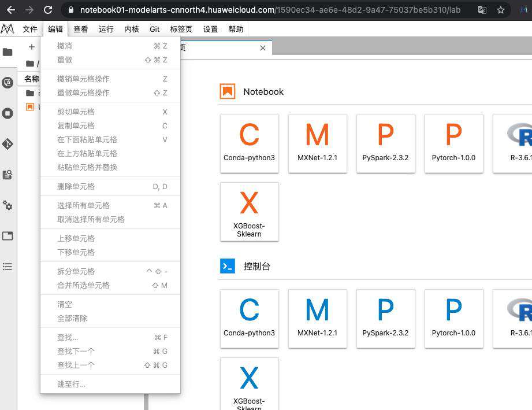Launch Conda-python3 notebook
This screenshot has height=410, width=532.
250,143
